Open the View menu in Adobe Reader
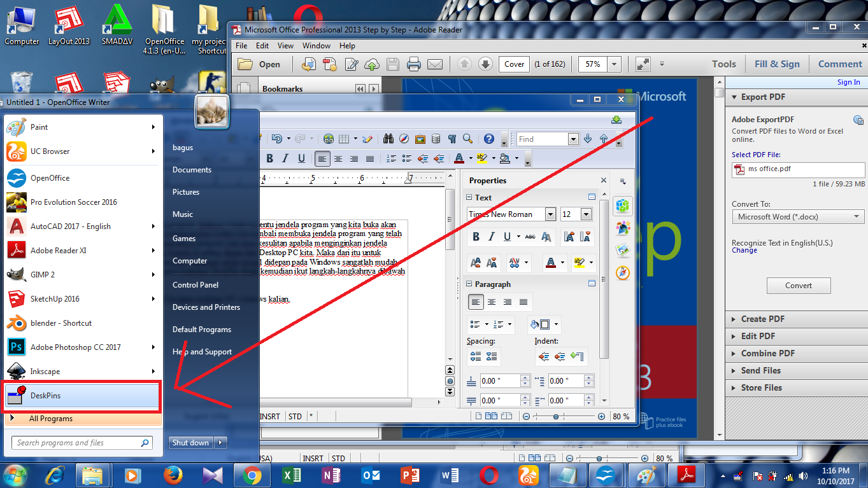 coord(285,45)
